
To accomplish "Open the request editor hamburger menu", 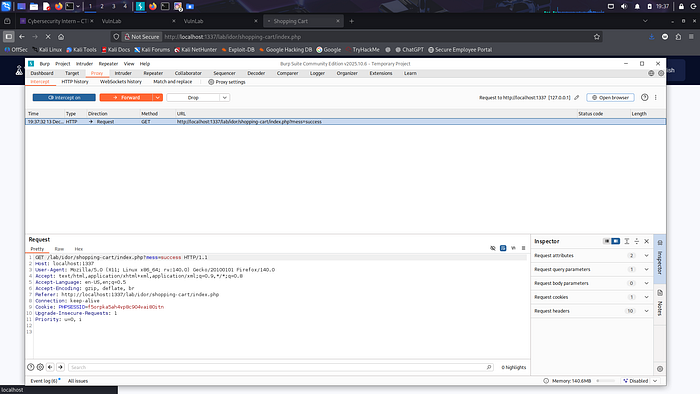I will click(x=524, y=248).
